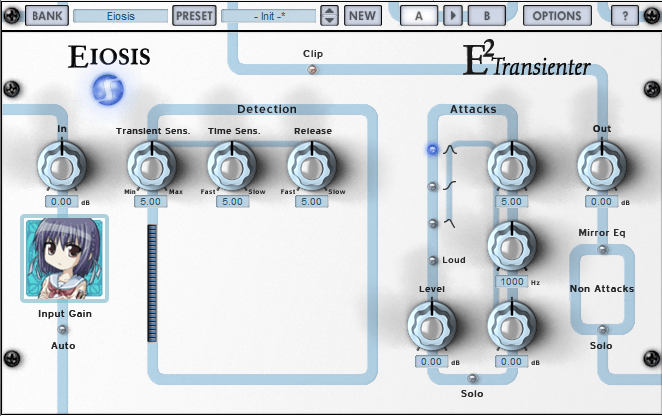This screenshot has height=416, width=662.
Task: Open the OPTIONS menu
Action: point(557,16)
